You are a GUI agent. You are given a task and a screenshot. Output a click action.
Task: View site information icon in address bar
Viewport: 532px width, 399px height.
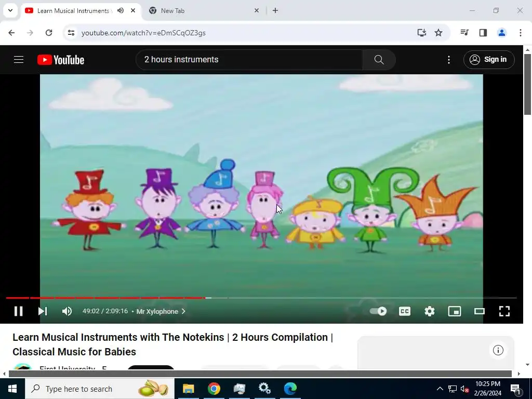point(71,33)
